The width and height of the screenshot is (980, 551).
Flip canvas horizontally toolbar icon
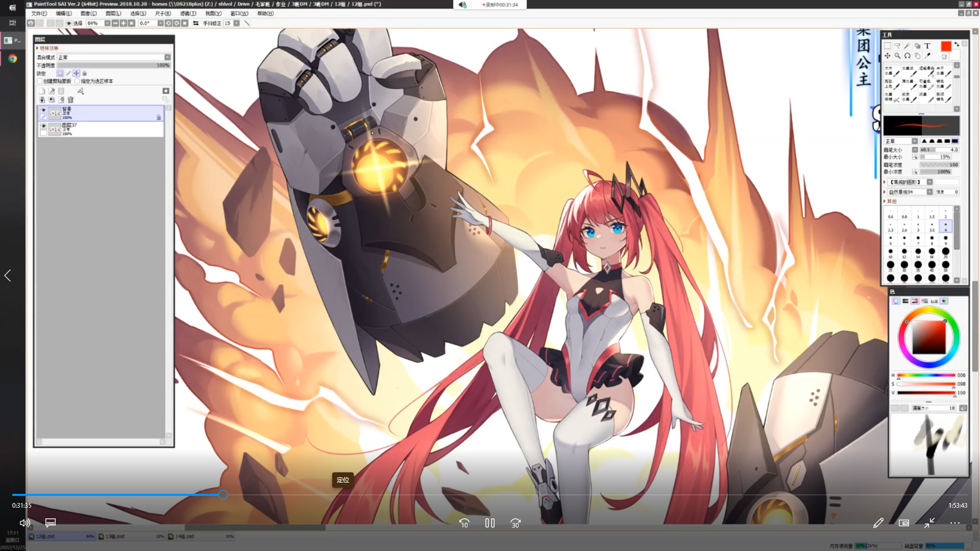[195, 23]
